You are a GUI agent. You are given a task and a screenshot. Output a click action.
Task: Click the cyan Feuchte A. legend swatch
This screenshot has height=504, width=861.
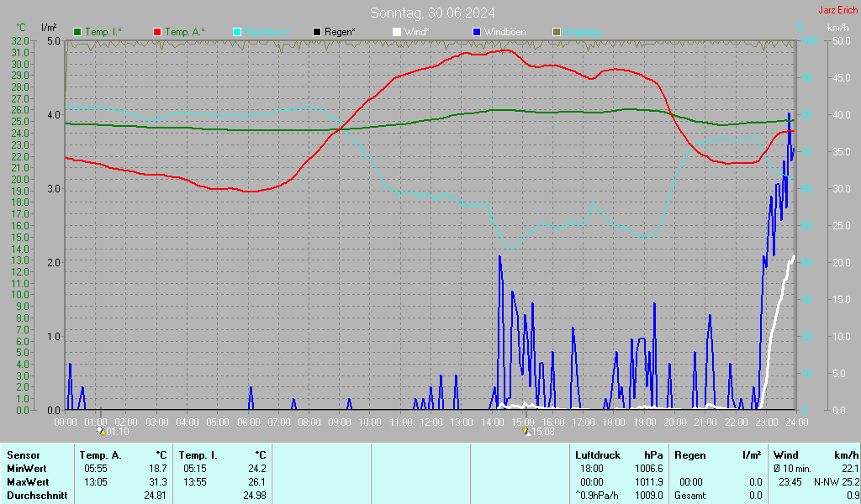(237, 33)
